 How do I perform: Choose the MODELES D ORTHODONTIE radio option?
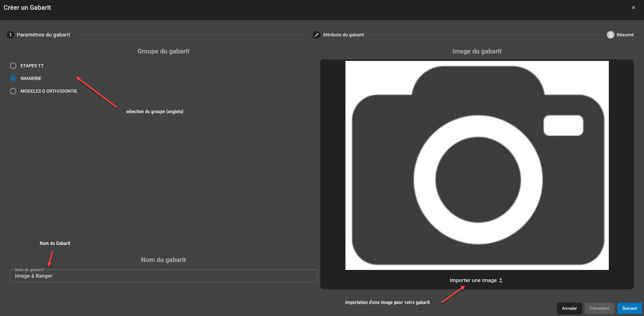pos(13,91)
